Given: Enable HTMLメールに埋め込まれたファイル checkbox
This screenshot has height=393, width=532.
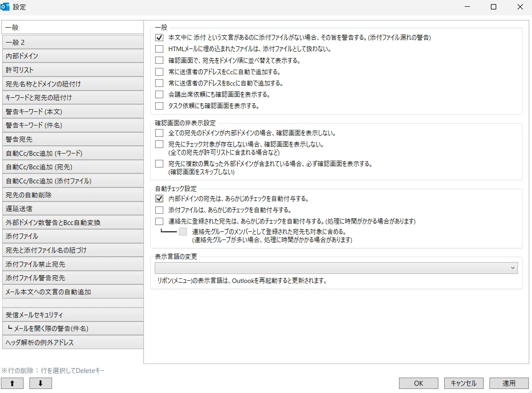Looking at the screenshot, I should pos(159,49).
